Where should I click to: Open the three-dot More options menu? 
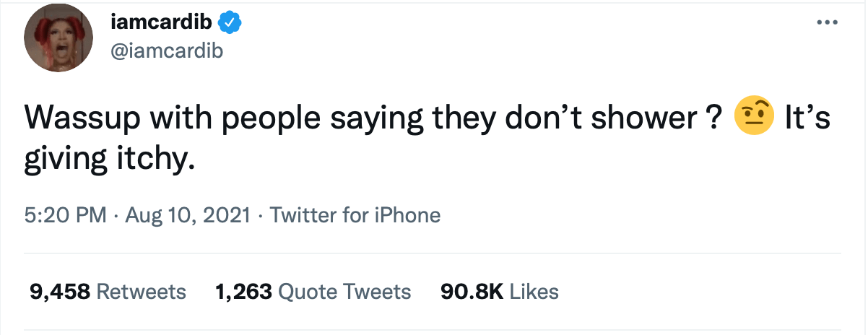[x=826, y=22]
